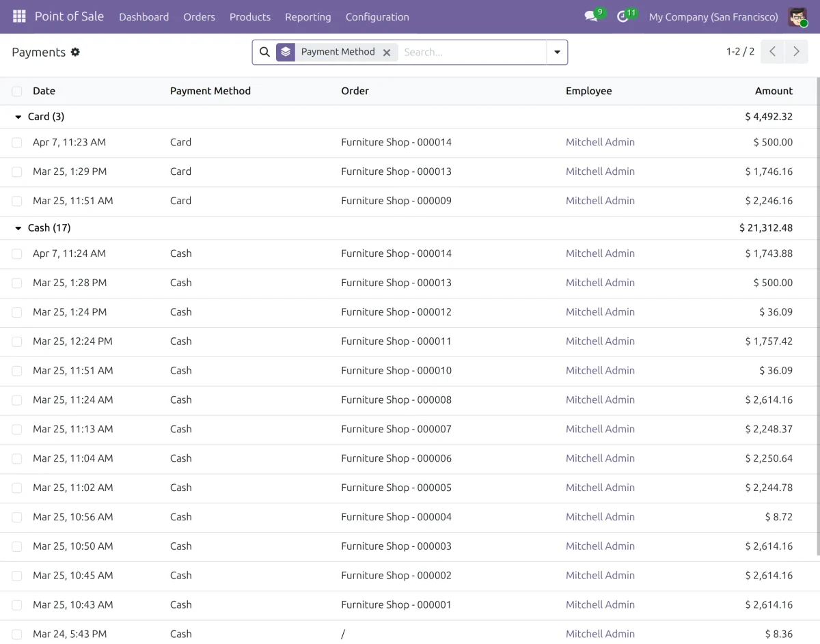Remove the Payment Method filter facet
The image size is (820, 644).
click(387, 53)
